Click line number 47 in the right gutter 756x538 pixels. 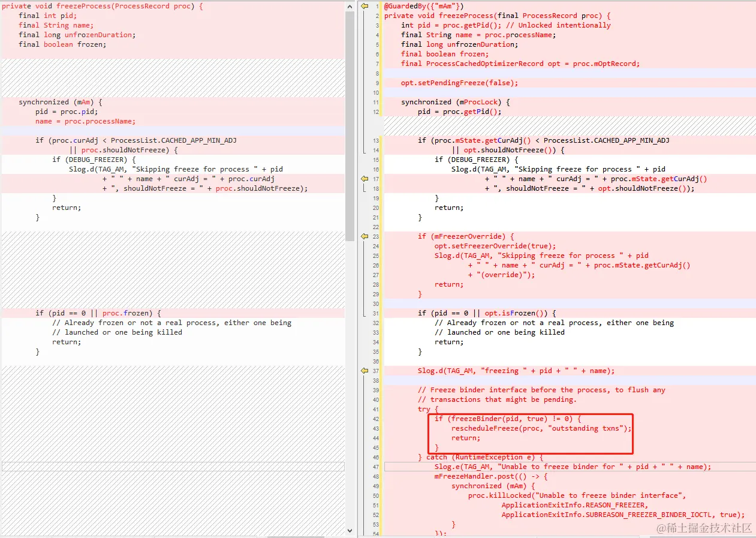376,467
